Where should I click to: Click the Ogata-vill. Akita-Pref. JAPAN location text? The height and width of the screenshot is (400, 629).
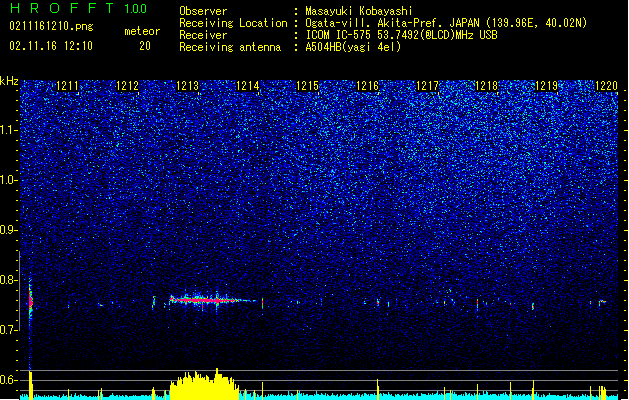446,23
